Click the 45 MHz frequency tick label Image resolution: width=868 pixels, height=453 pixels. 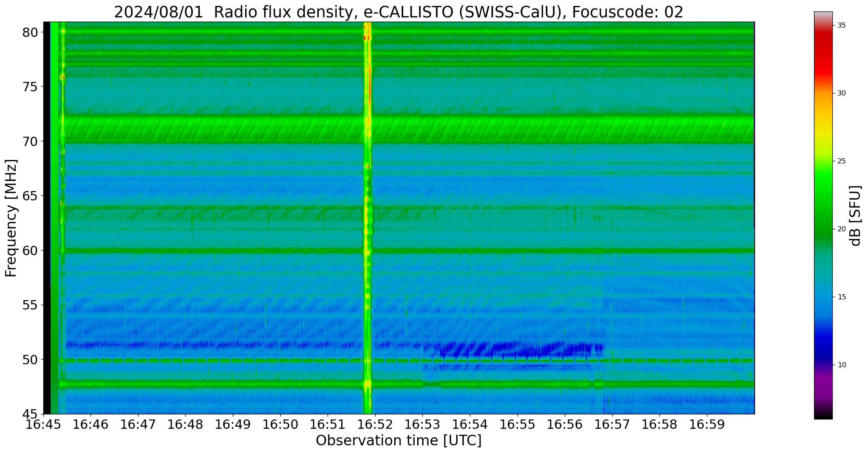[30, 414]
